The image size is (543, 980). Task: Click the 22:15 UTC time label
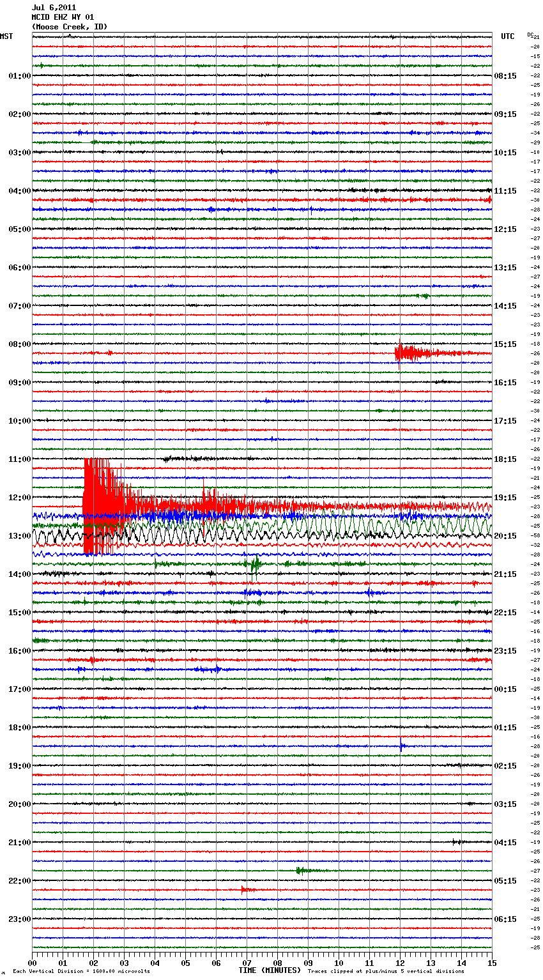click(505, 613)
